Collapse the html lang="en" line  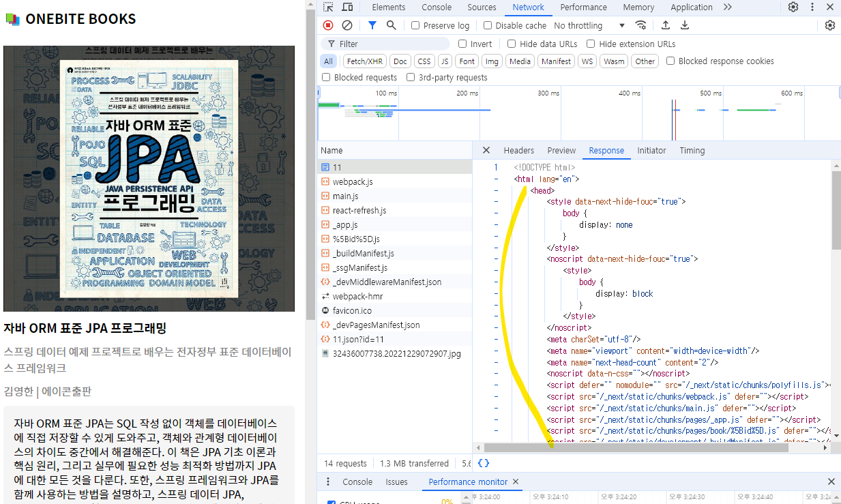point(497,179)
